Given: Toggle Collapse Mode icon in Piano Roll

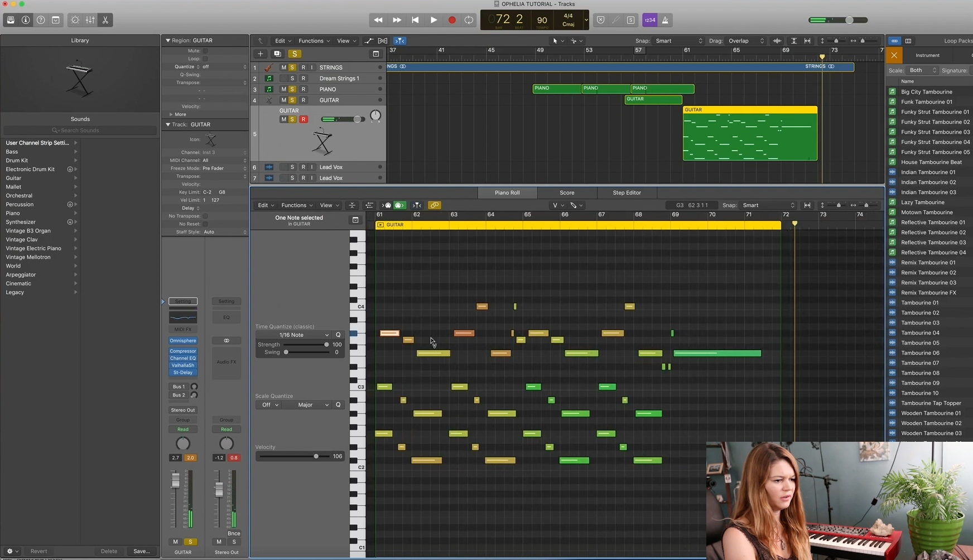Looking at the screenshot, I should pos(352,205).
